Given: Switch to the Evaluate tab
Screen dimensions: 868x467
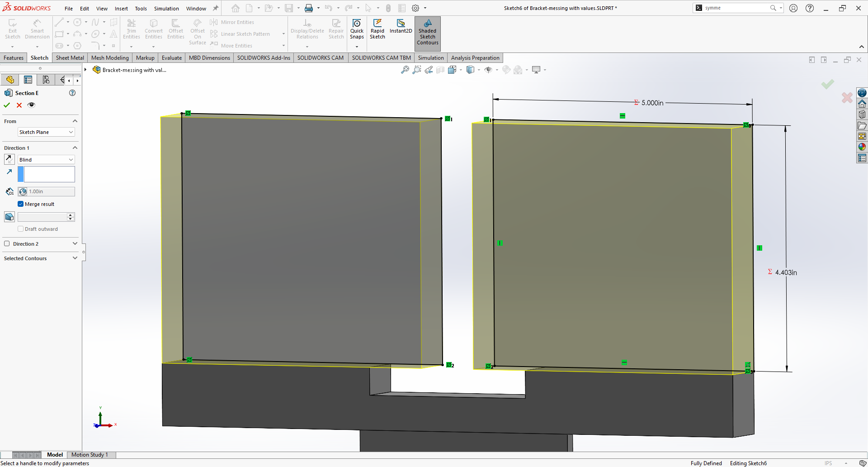Looking at the screenshot, I should 172,58.
